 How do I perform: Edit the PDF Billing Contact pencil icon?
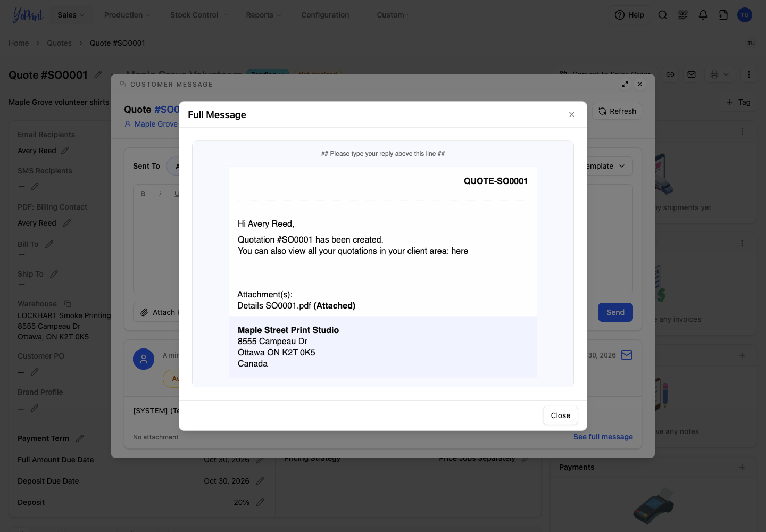tap(67, 223)
